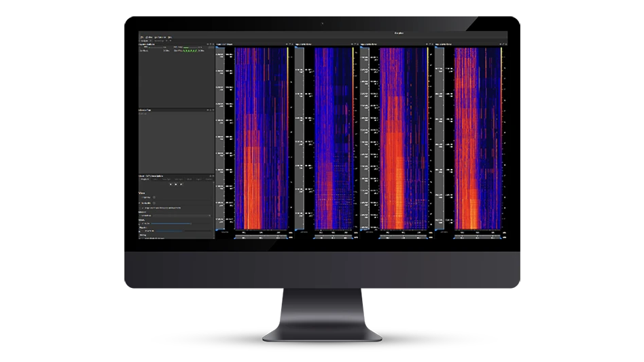The width and height of the screenshot is (644, 362).
Task: Click the close icon on the top-left sources panel
Action: 213,45
